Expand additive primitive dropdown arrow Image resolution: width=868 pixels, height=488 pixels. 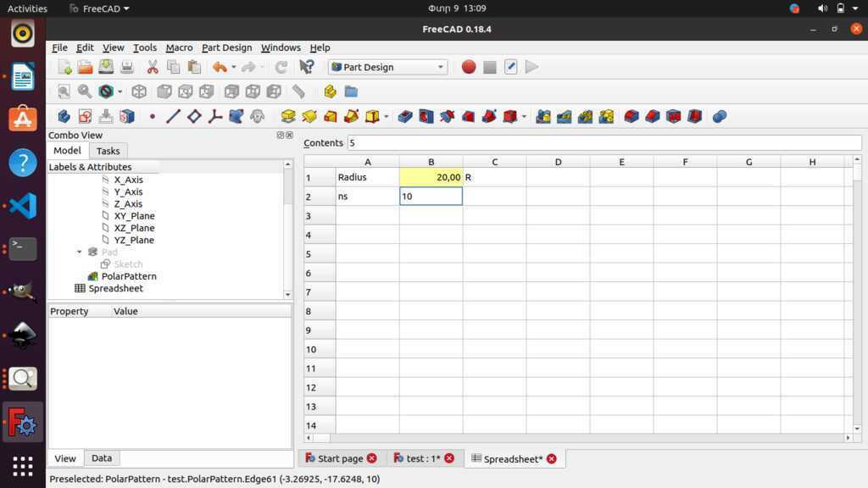[x=386, y=116]
